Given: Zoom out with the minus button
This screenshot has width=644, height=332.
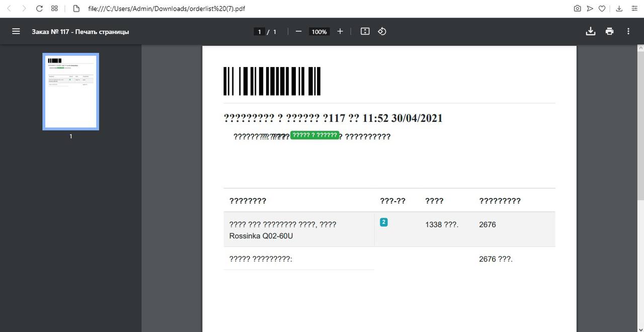Looking at the screenshot, I should [x=298, y=31].
